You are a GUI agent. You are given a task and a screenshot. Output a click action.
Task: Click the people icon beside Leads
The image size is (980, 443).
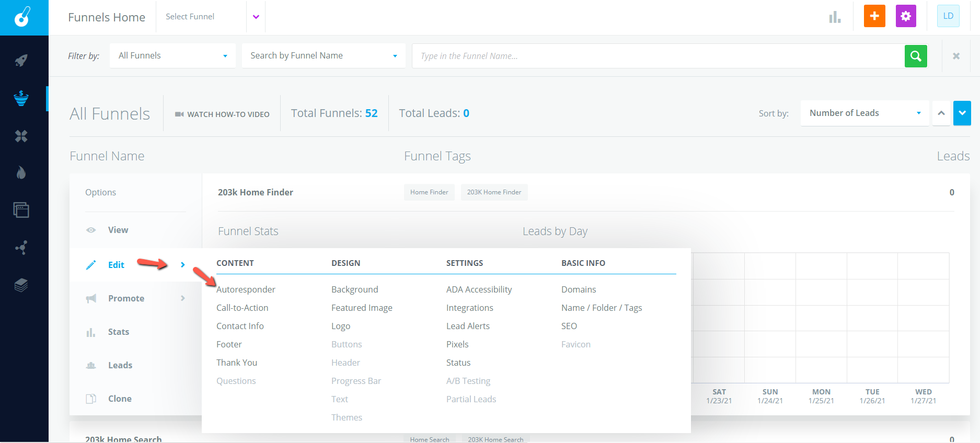(91, 365)
